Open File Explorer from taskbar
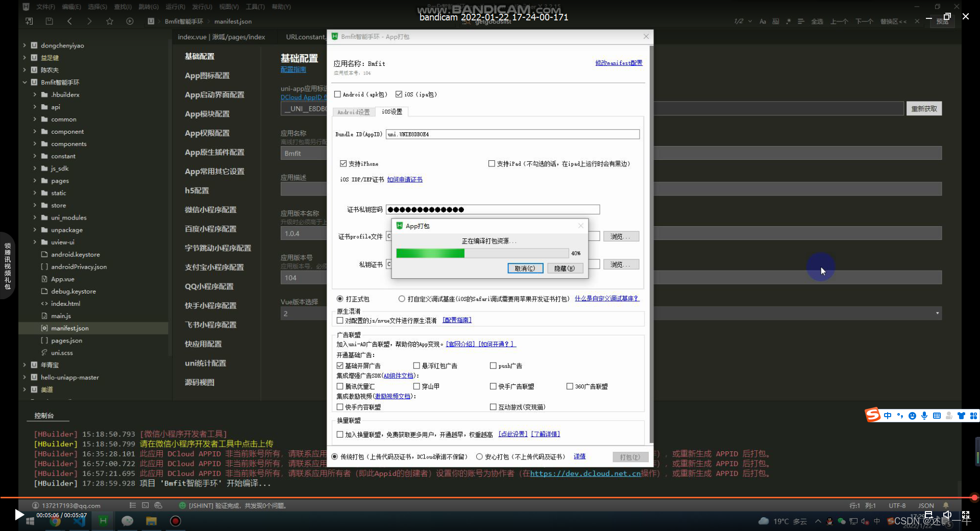The image size is (980, 531). click(x=151, y=521)
